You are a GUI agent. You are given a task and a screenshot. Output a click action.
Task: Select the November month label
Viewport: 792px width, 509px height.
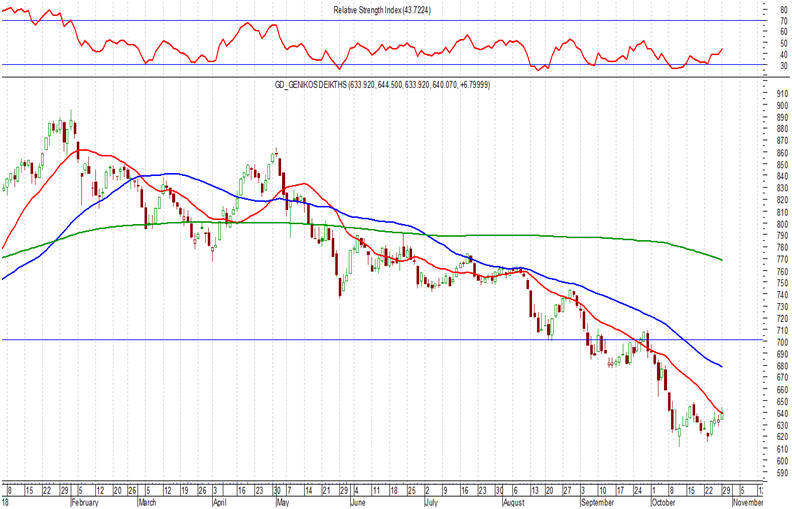coord(748,502)
